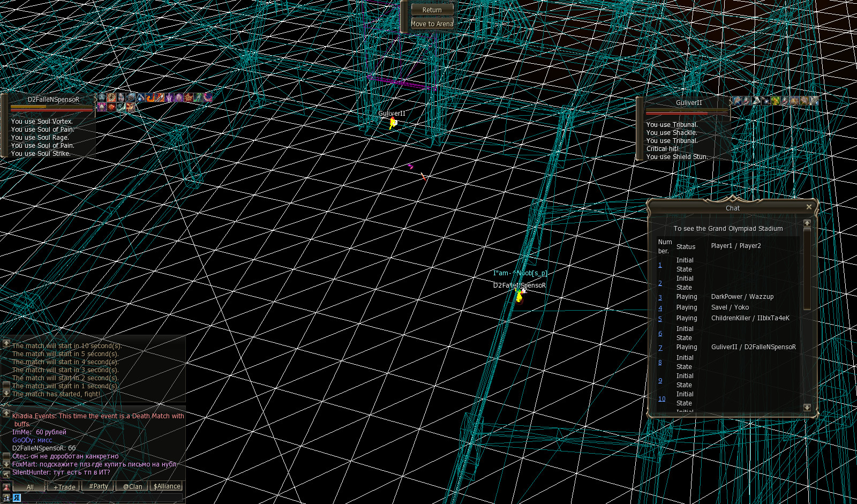Click the chat message input field

pyautogui.click(x=98, y=498)
